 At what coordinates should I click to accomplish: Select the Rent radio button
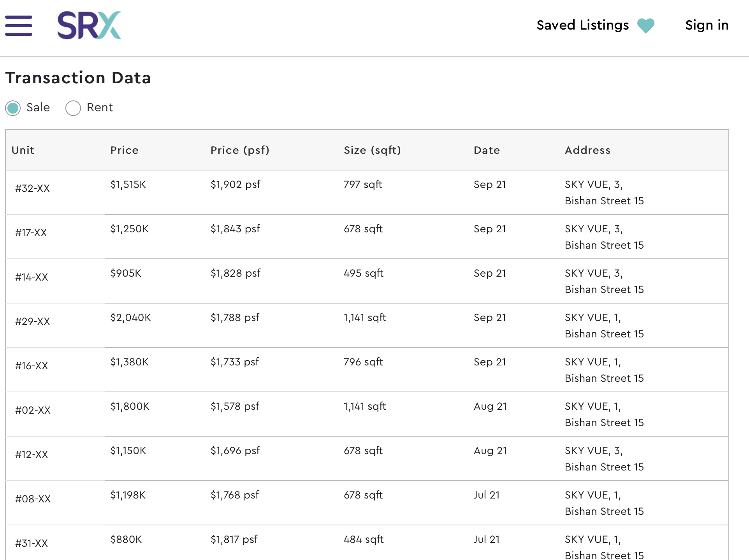(73, 108)
